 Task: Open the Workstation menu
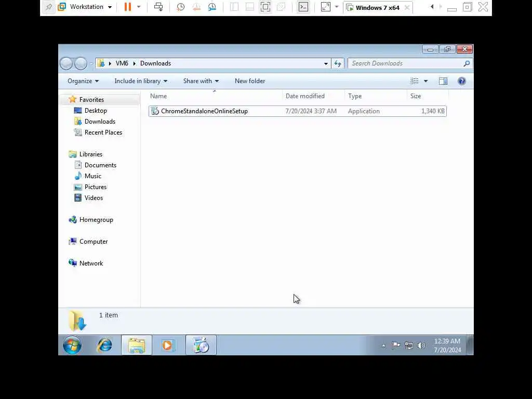pyautogui.click(x=87, y=7)
